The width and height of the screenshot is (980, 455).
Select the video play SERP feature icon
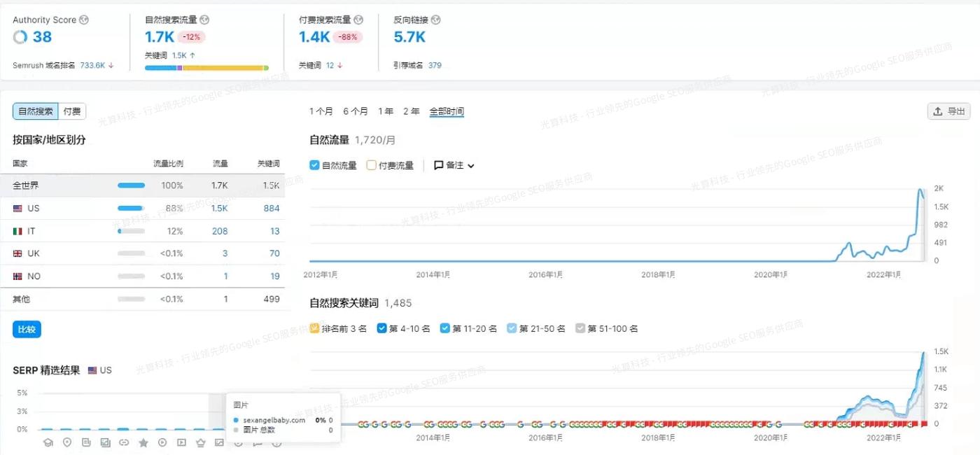pyautogui.click(x=181, y=442)
